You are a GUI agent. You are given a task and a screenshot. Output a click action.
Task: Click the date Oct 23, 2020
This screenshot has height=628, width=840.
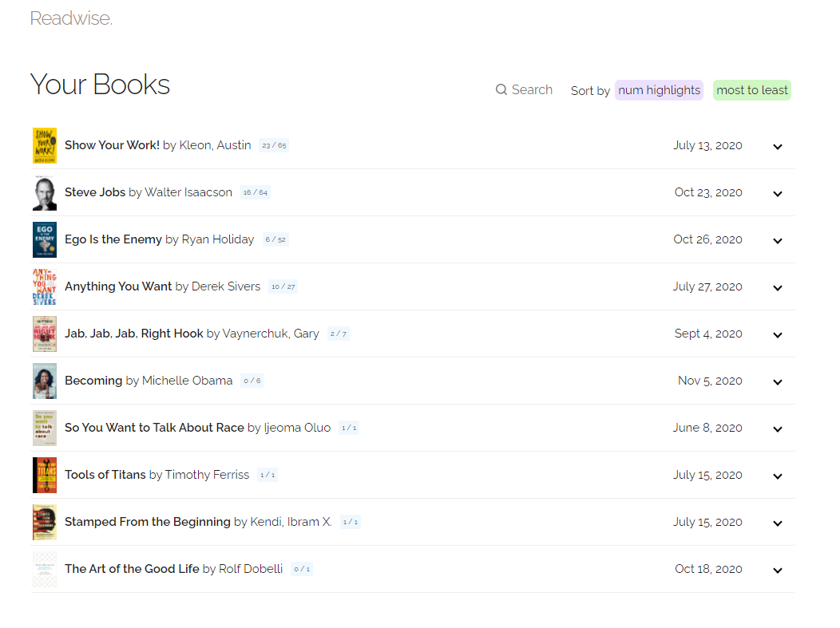pos(708,193)
